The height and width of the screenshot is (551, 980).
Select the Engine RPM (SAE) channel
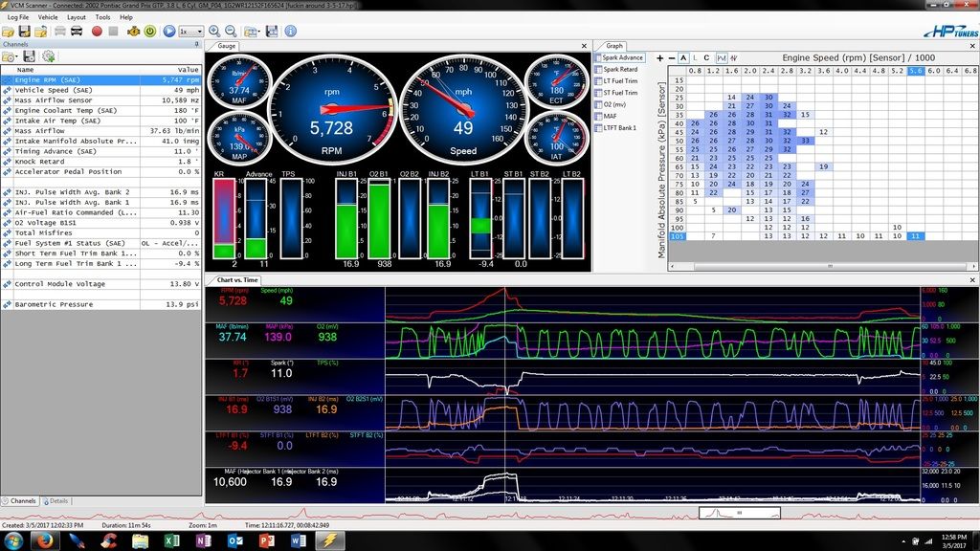(x=100, y=80)
